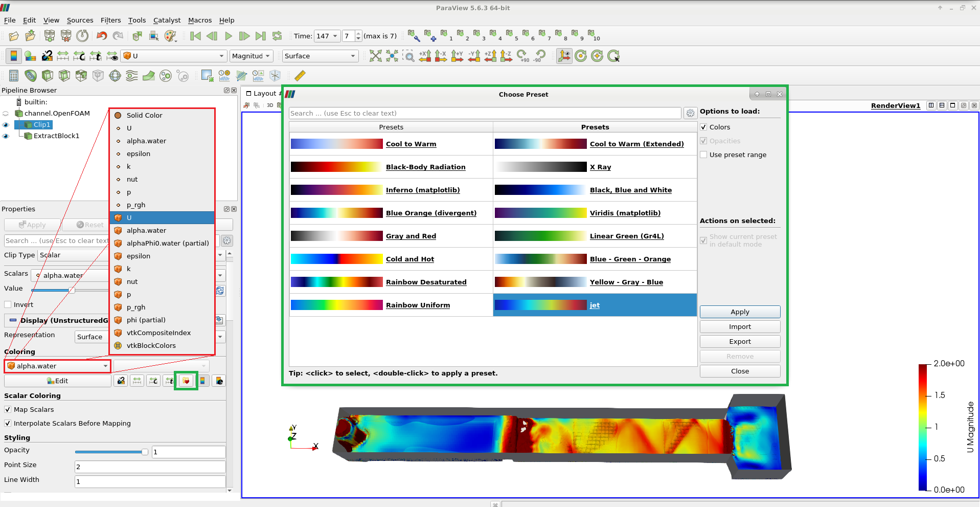The width and height of the screenshot is (980, 507).
Task: Click the Rotate 90 degrees clockwise icon
Action: pyautogui.click(x=522, y=56)
